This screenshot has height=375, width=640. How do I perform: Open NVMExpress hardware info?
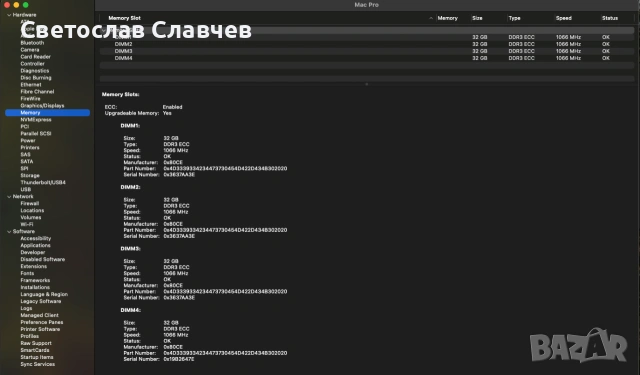36,120
